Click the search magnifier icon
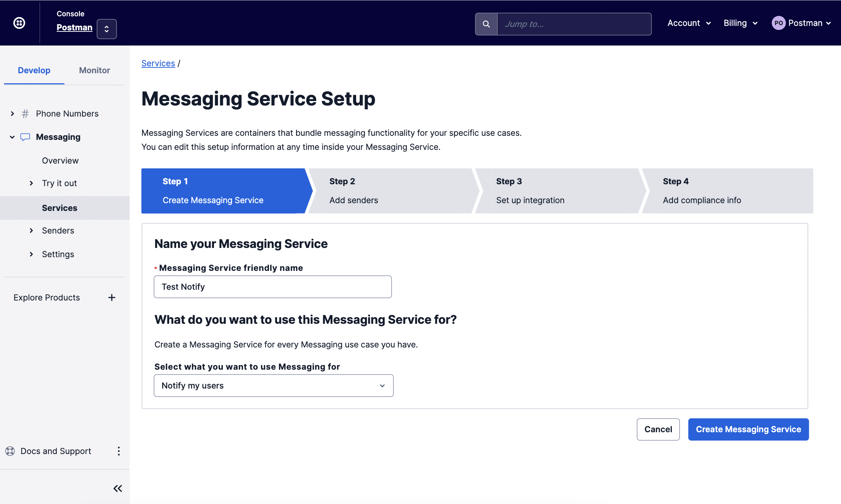841x504 pixels. pos(486,24)
